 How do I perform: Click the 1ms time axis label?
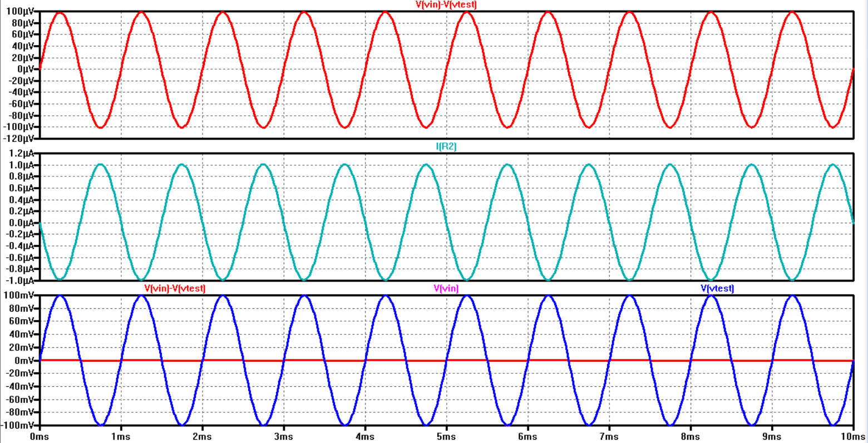[x=121, y=437]
